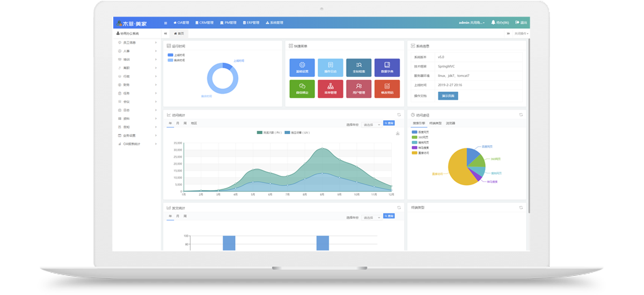Screen dimensions: 644x295
Task: Open the 选择年份 dropdown in 访问统计
Action: [371, 124]
